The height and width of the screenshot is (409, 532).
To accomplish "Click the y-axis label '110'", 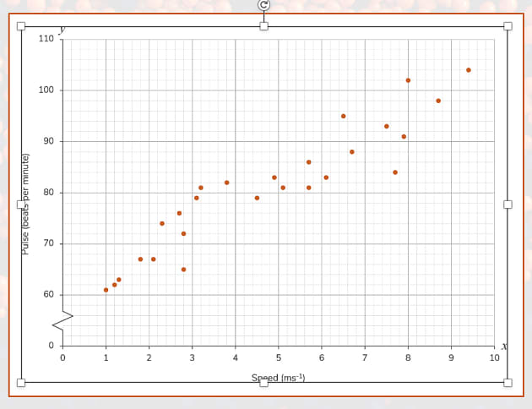I will (x=46, y=39).
